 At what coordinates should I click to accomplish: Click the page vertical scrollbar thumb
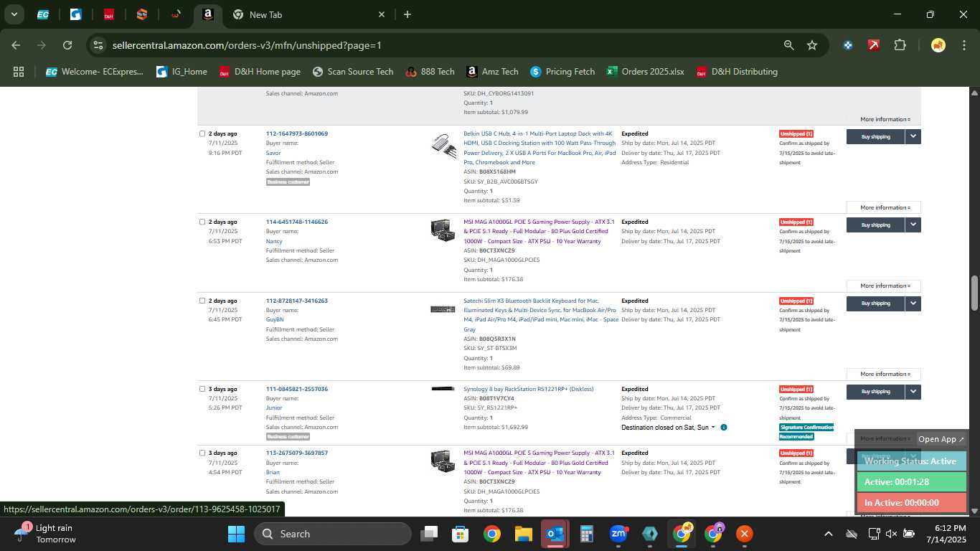click(974, 293)
